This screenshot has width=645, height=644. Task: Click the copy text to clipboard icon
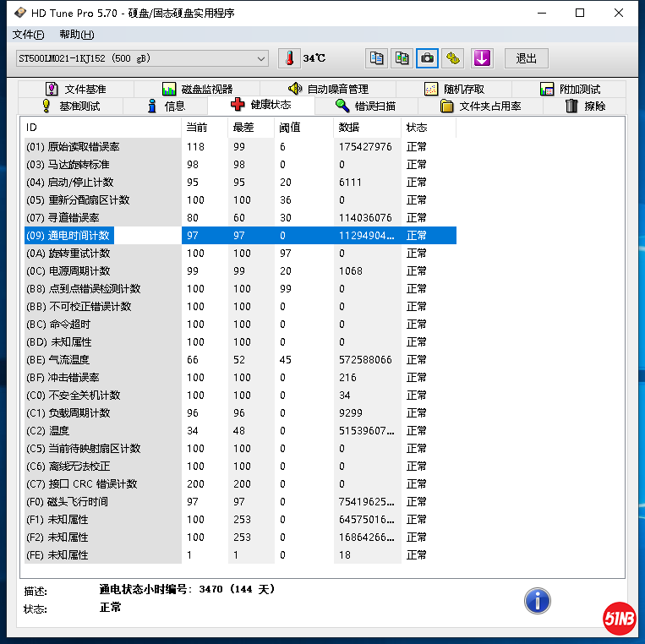tap(376, 58)
